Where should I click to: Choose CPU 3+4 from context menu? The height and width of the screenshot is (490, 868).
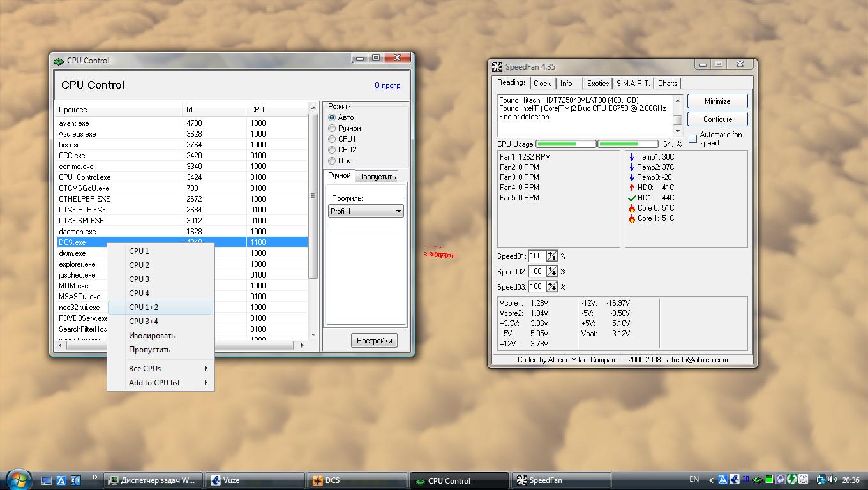click(x=161, y=322)
